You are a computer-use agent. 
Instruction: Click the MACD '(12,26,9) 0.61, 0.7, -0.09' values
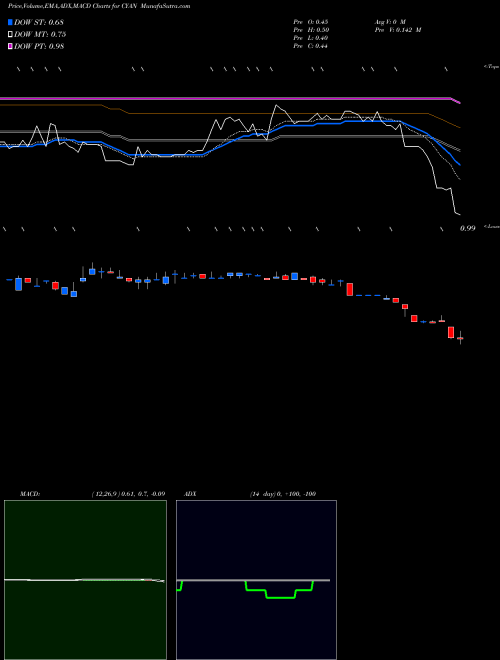(x=128, y=494)
